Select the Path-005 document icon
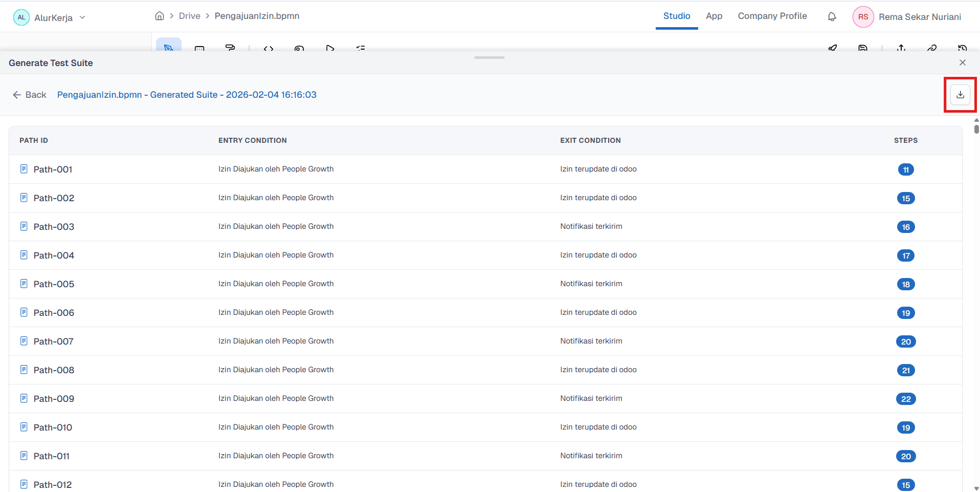This screenshot has width=980, height=492. point(23,284)
